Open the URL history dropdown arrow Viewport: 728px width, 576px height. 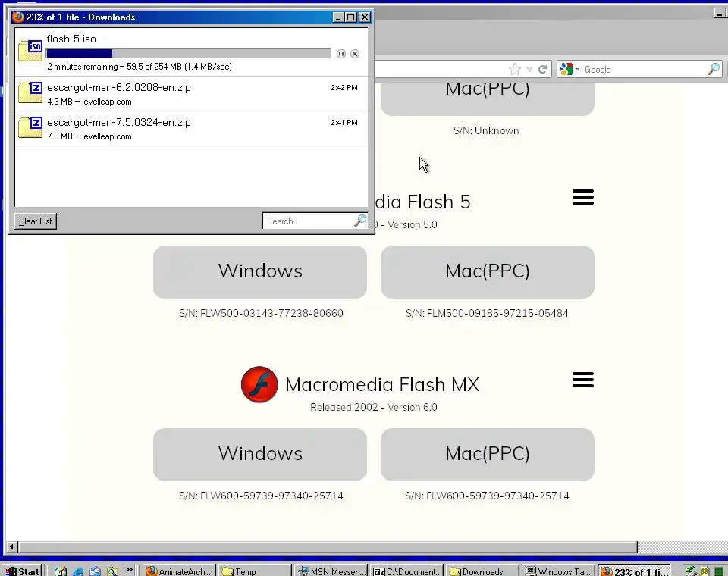tap(529, 70)
